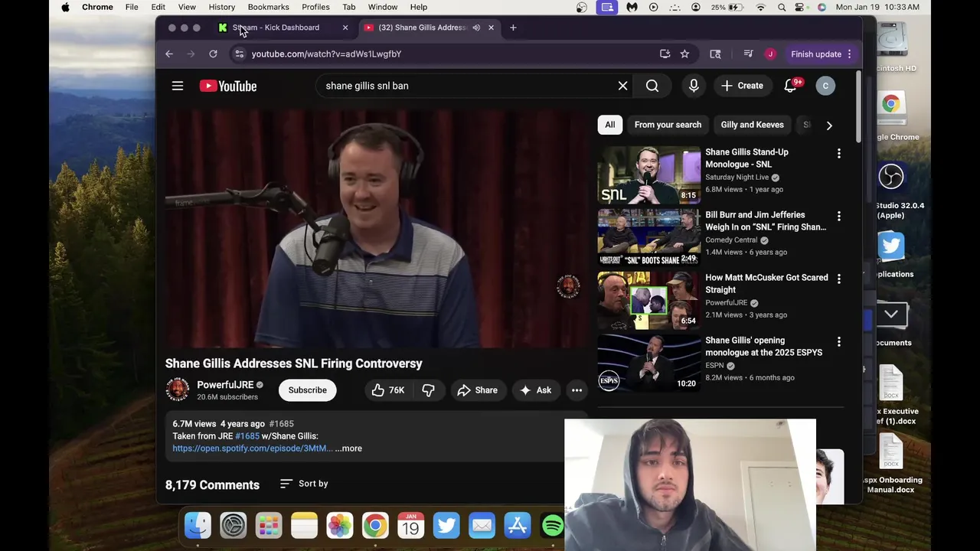Viewport: 980px width, 551px height.
Task: Launch Finder from the Dock
Action: click(198, 525)
